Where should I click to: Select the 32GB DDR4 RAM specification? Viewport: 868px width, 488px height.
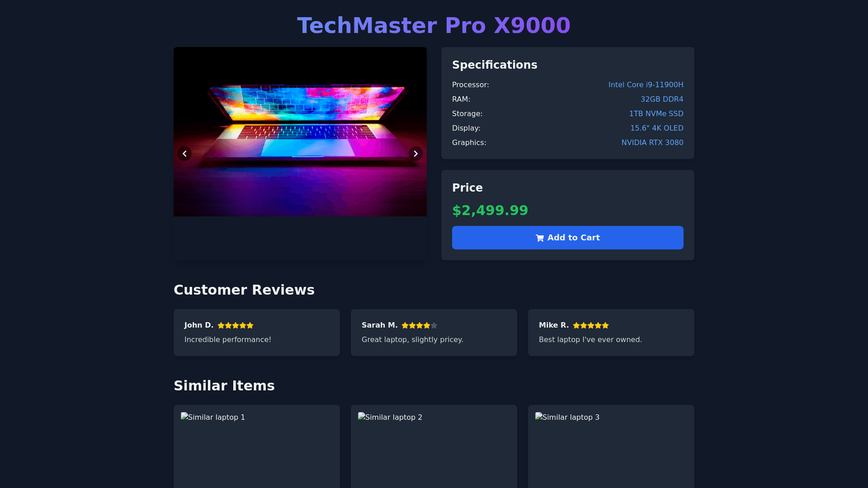point(662,99)
